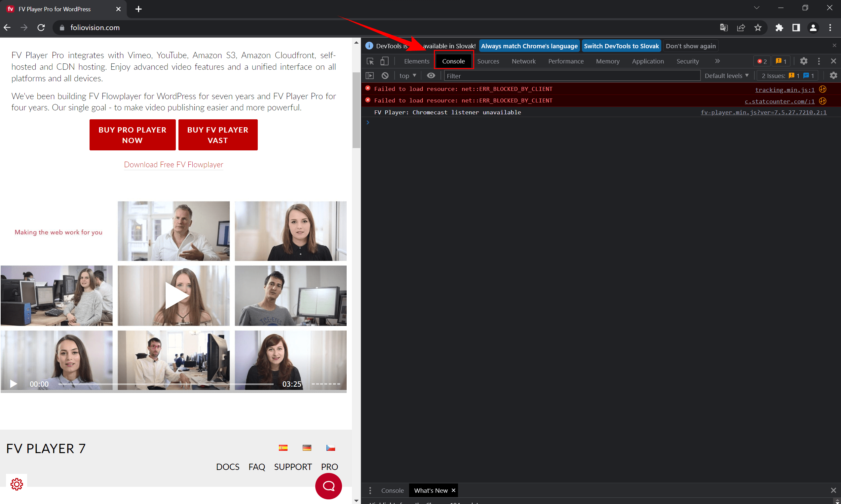
Task: Select the Console tab in bottom drawer
Action: pos(393,490)
